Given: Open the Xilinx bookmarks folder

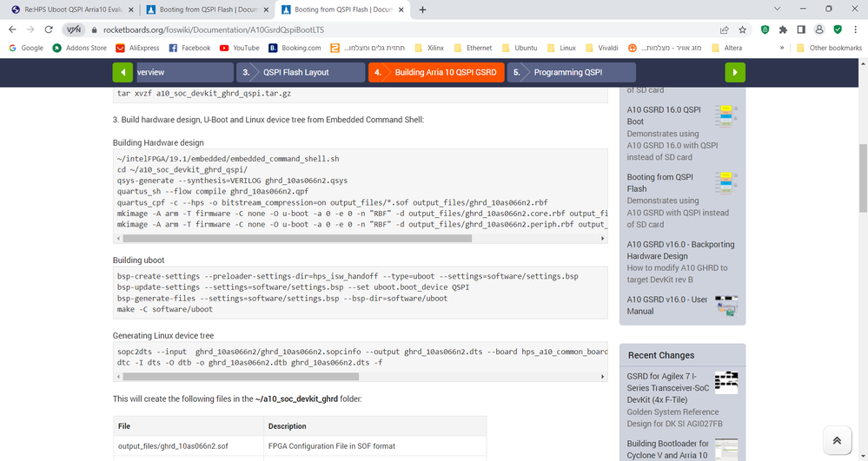Looking at the screenshot, I should point(429,48).
